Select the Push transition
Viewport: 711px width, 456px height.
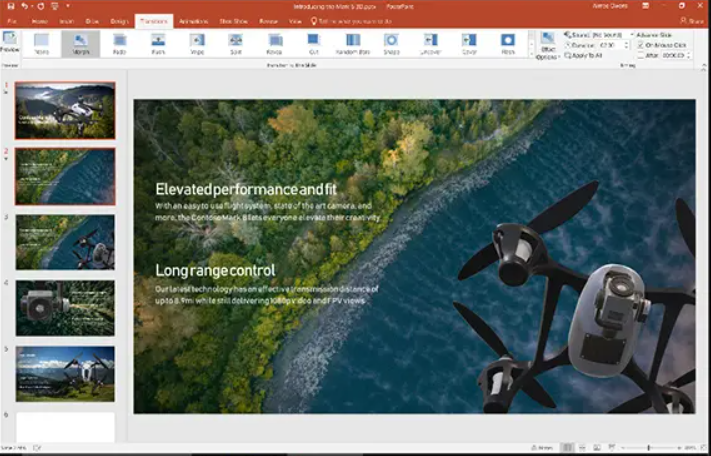[x=158, y=44]
